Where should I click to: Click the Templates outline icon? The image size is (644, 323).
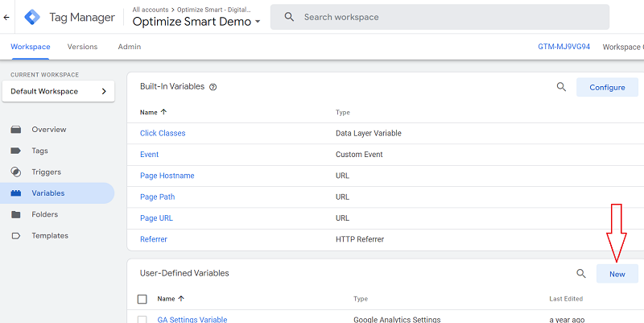coord(16,236)
